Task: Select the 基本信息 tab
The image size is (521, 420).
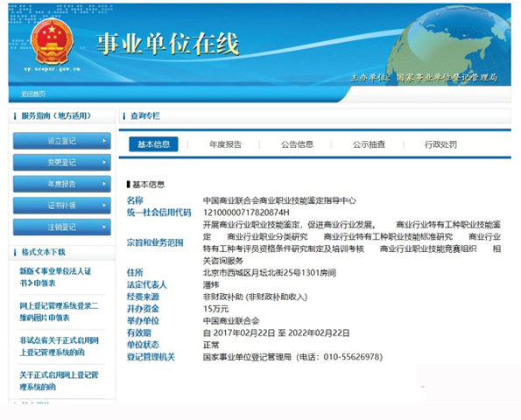Action: click(x=153, y=144)
